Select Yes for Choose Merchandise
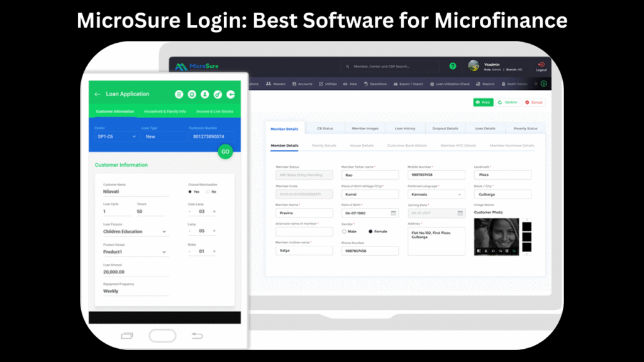Viewport: 644px width, 362px height. click(190, 192)
